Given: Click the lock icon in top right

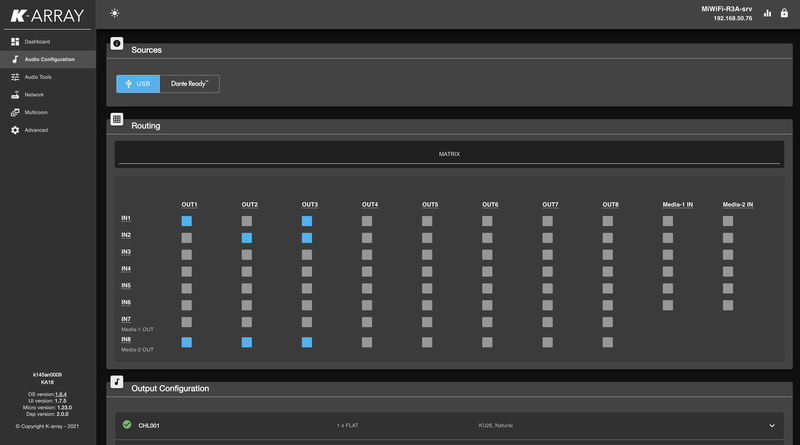Looking at the screenshot, I should point(784,13).
